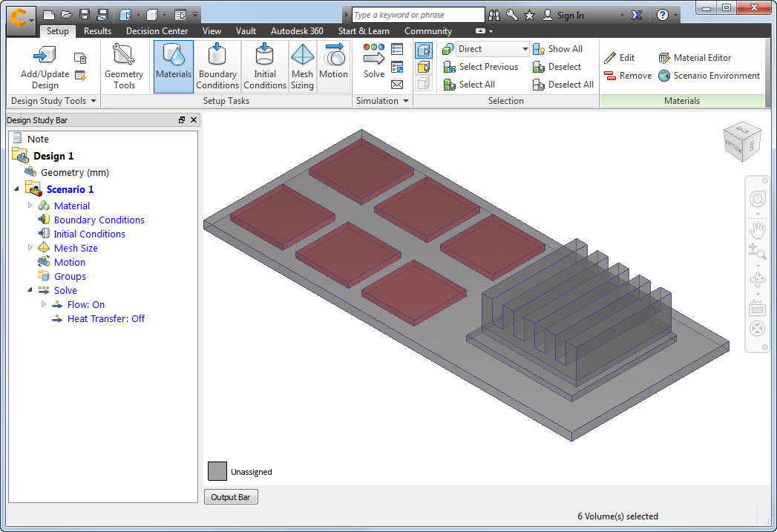Viewport: 777px width, 532px height.
Task: Click the Output Bar button
Action: tap(231, 497)
